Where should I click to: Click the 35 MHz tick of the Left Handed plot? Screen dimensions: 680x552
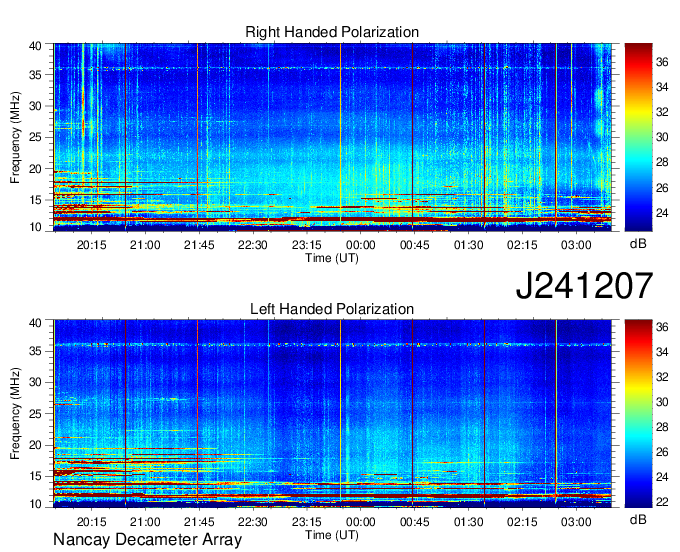click(35, 351)
